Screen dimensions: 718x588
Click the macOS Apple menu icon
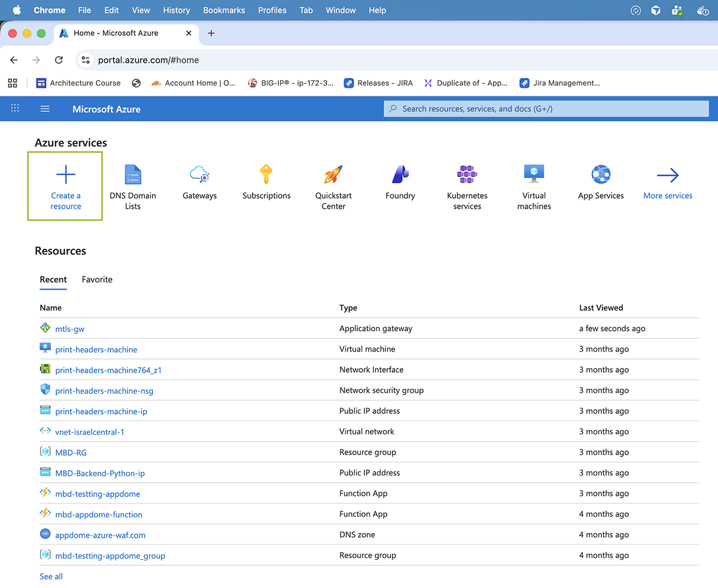pyautogui.click(x=17, y=10)
